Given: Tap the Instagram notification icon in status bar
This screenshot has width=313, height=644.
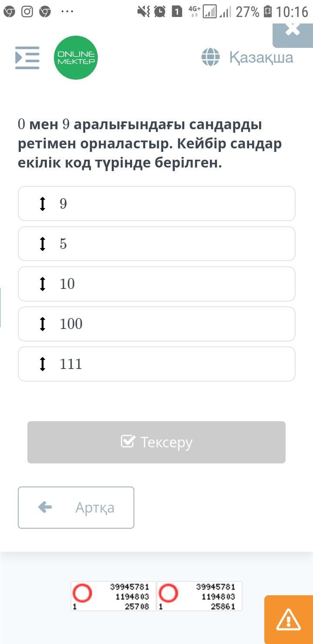Looking at the screenshot, I should [27, 12].
